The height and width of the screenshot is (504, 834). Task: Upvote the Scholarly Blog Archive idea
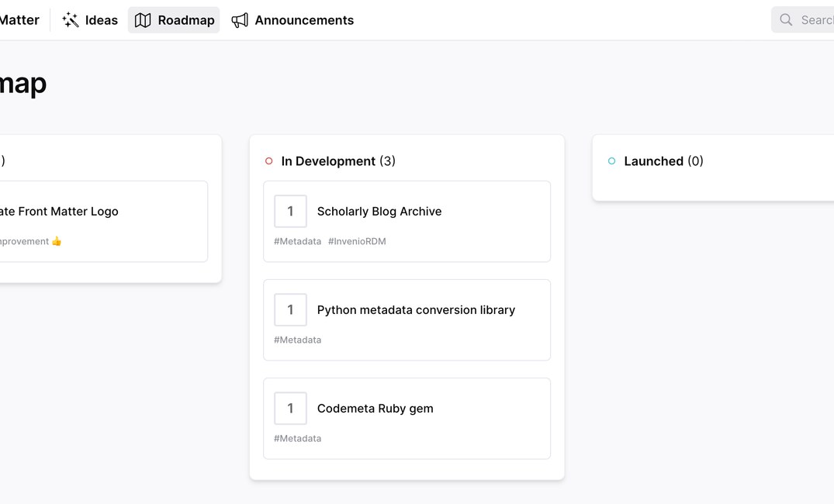290,211
